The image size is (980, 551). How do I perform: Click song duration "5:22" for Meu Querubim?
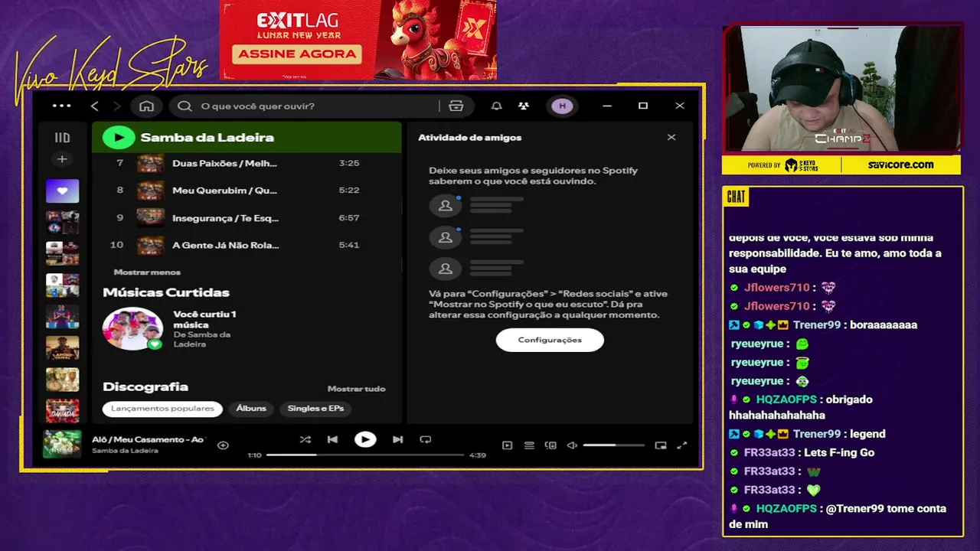(349, 191)
